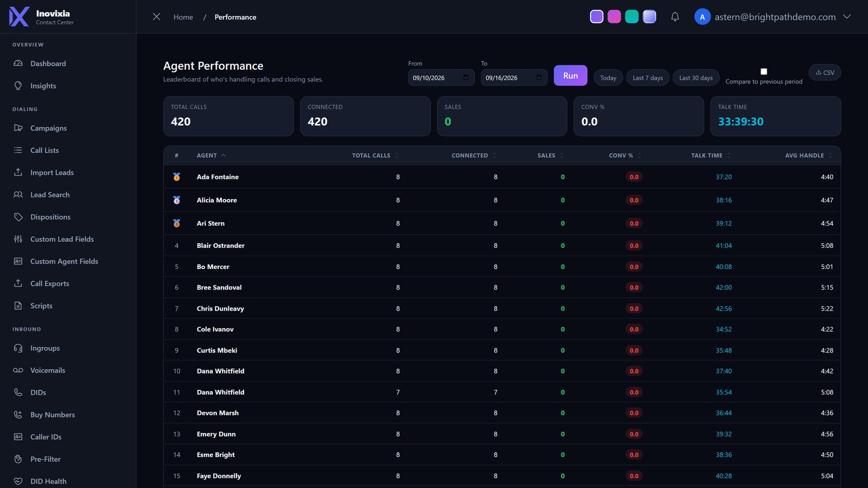Viewport: 868px width, 488px height.
Task: Select the Last 30 days preset
Action: pyautogui.click(x=696, y=78)
